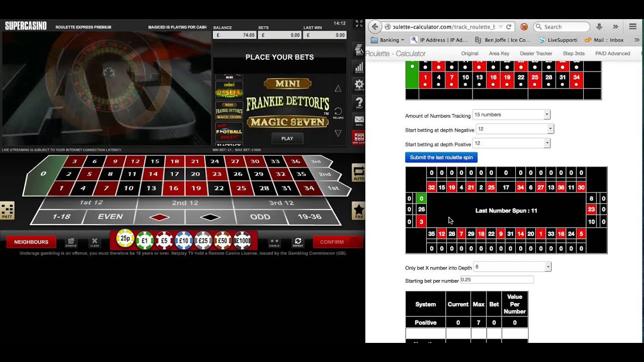Click the mini game Reload icon
Screen dimensions: 644x362
click(x=338, y=112)
